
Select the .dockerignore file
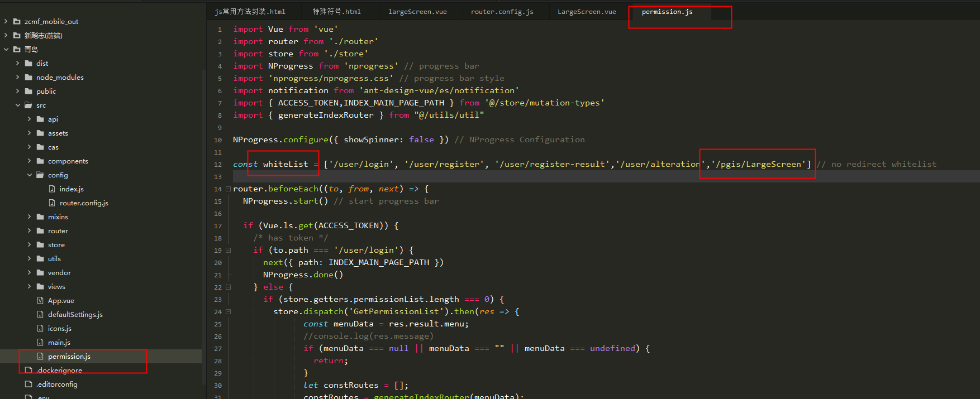59,370
